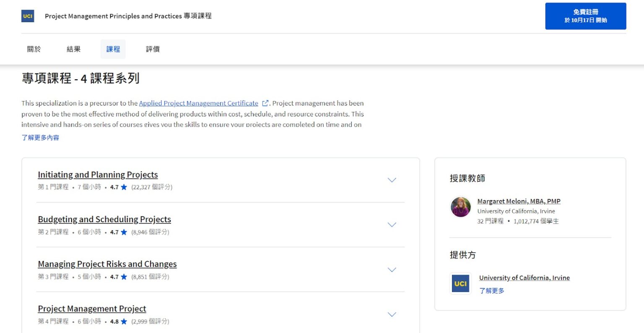Screen dimensions: 644x333
Task: Expand the Project Management Project course panel
Action: pos(392,314)
